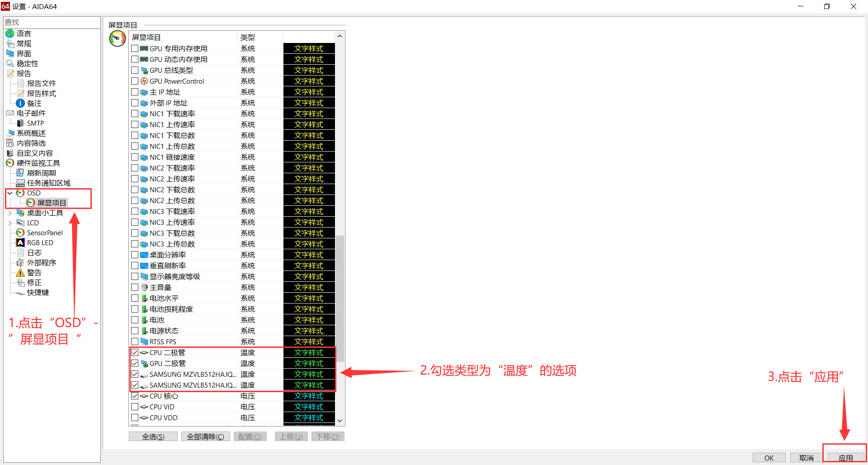This screenshot has width=868, height=465.
Task: Open text style editor for CPU VID
Action: coord(309,406)
